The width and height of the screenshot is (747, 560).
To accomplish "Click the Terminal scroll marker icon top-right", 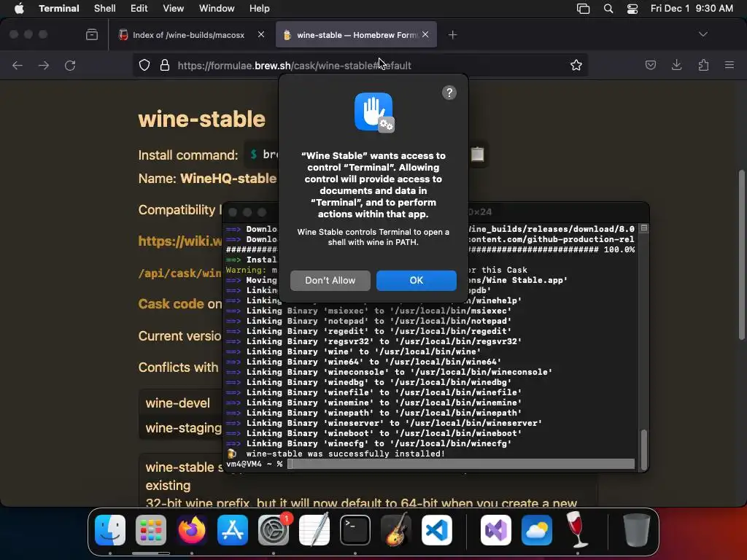I will tap(643, 228).
